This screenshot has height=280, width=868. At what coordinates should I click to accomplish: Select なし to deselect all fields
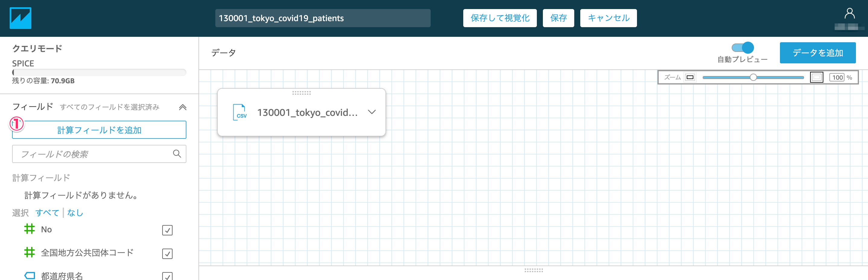pos(75,213)
